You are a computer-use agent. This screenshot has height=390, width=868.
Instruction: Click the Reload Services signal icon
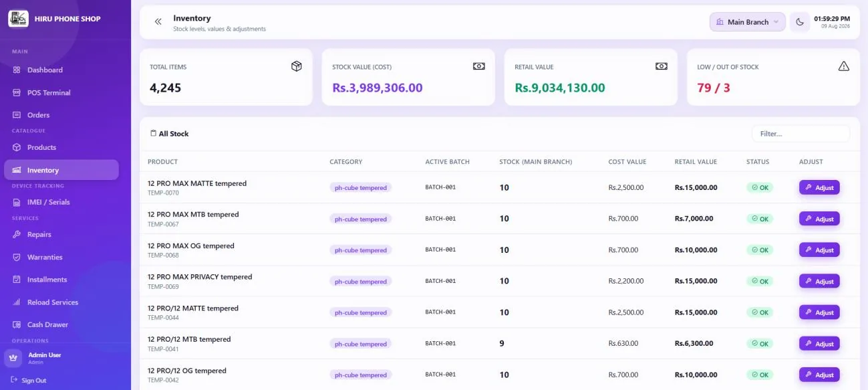[x=17, y=302]
